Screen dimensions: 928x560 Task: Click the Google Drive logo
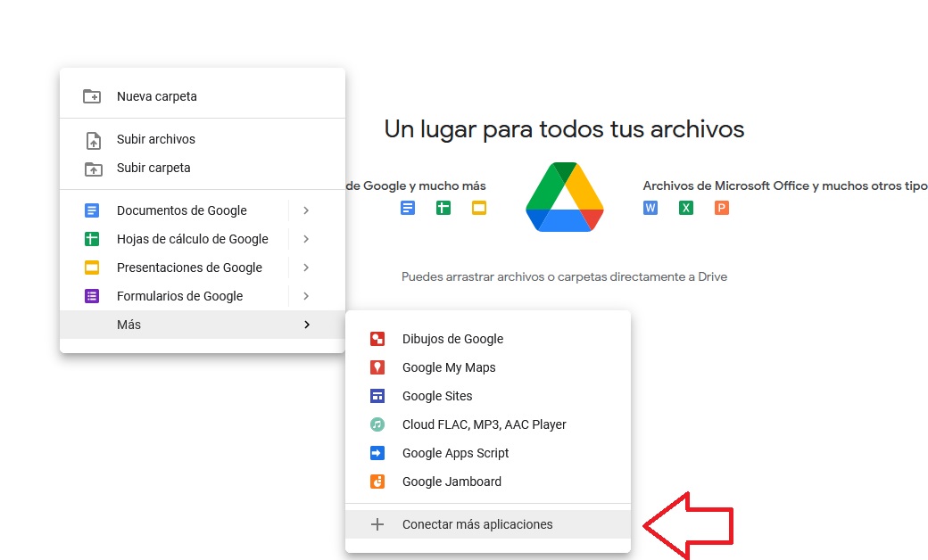[x=564, y=198]
